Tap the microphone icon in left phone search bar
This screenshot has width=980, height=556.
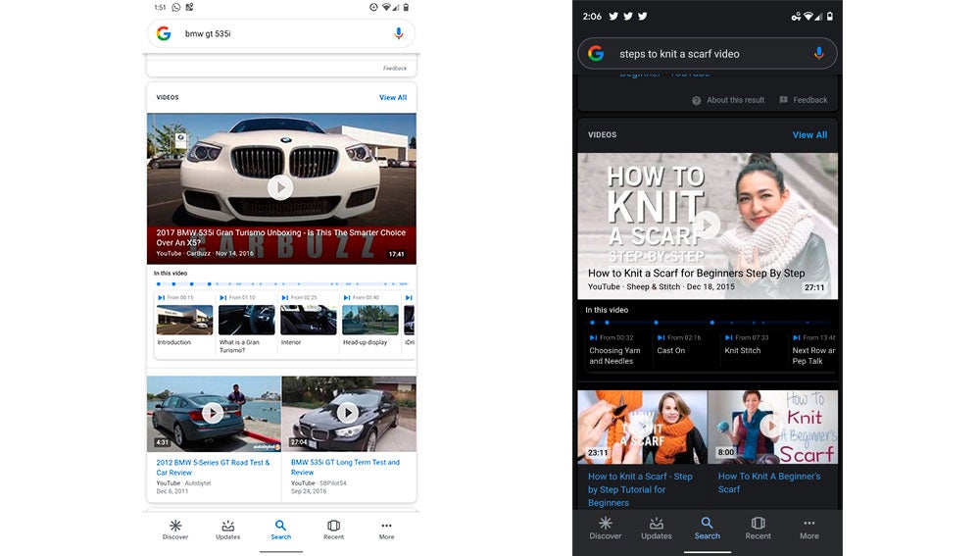click(x=399, y=33)
